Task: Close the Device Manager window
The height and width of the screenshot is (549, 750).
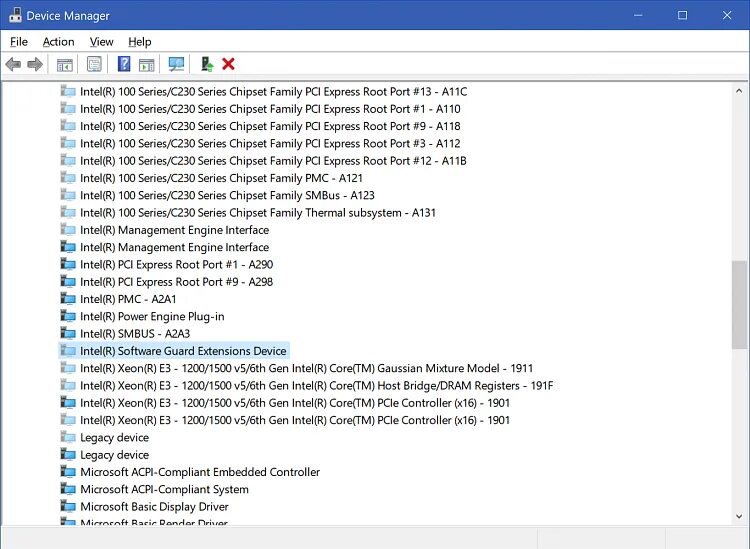Action: pos(727,15)
